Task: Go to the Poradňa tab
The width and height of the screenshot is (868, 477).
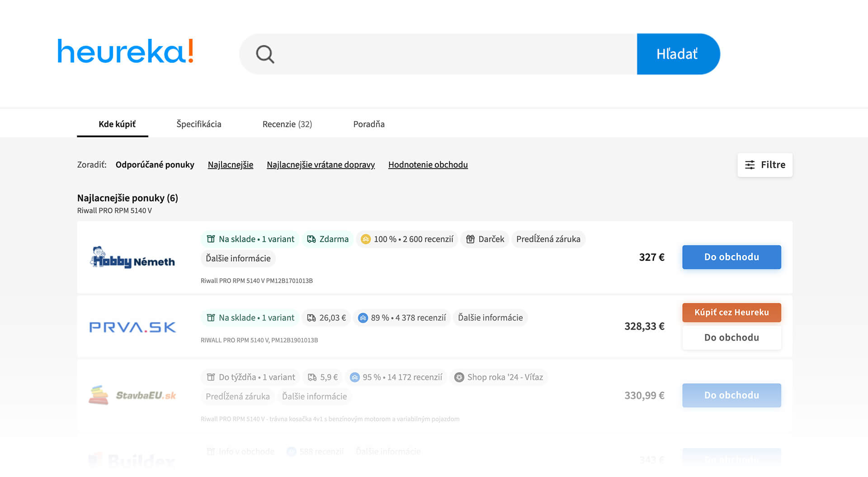Action: coord(369,124)
